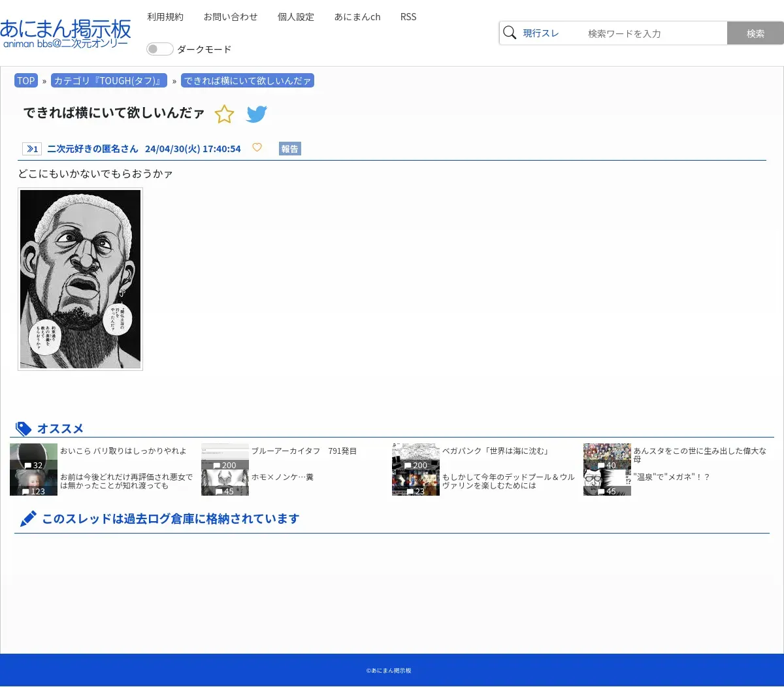The image size is (784, 687).
Task: Open thread お前は今後どれだけ再評価され悪女では無かった
Action: pyautogui.click(x=127, y=481)
